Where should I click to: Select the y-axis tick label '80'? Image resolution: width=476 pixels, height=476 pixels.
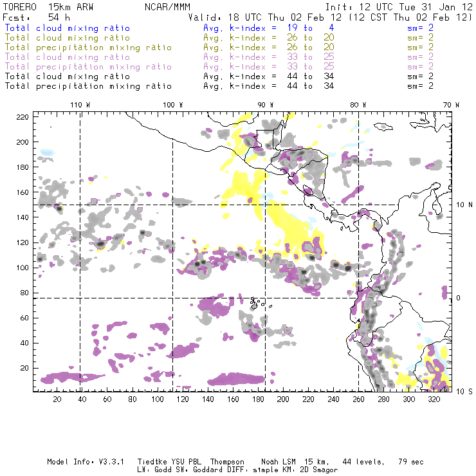click(24, 293)
